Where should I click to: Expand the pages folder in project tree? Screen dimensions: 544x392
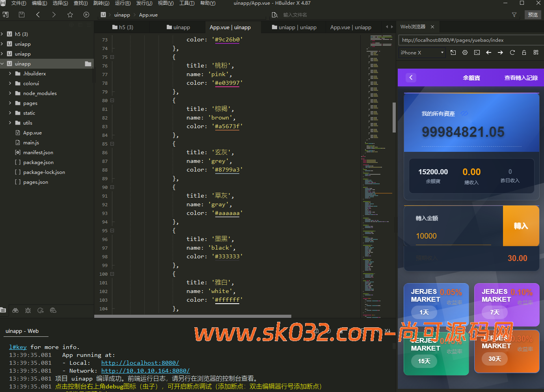(x=10, y=103)
